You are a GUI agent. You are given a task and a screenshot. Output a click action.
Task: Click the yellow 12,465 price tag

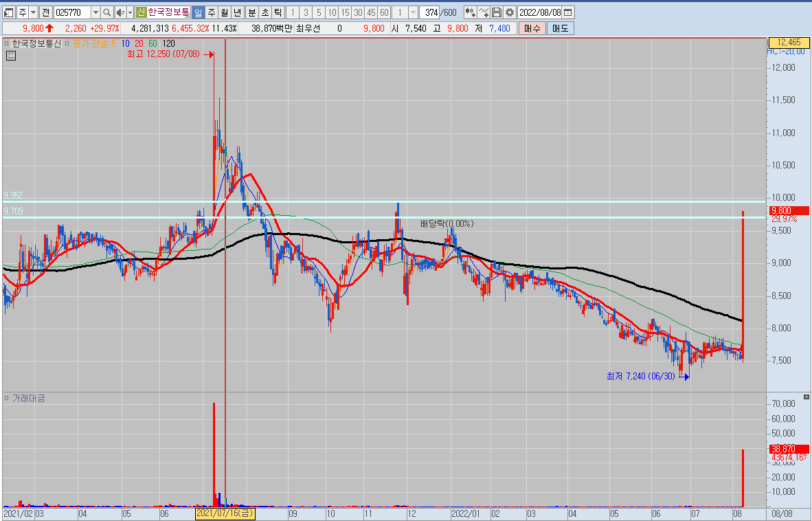[x=789, y=43]
